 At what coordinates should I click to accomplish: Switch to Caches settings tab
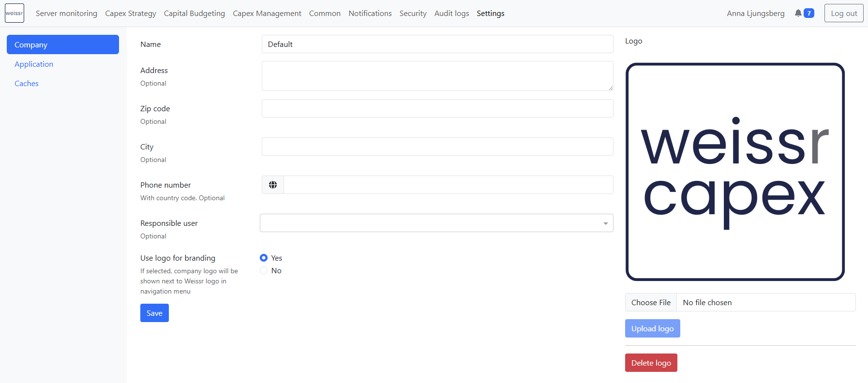click(x=63, y=83)
